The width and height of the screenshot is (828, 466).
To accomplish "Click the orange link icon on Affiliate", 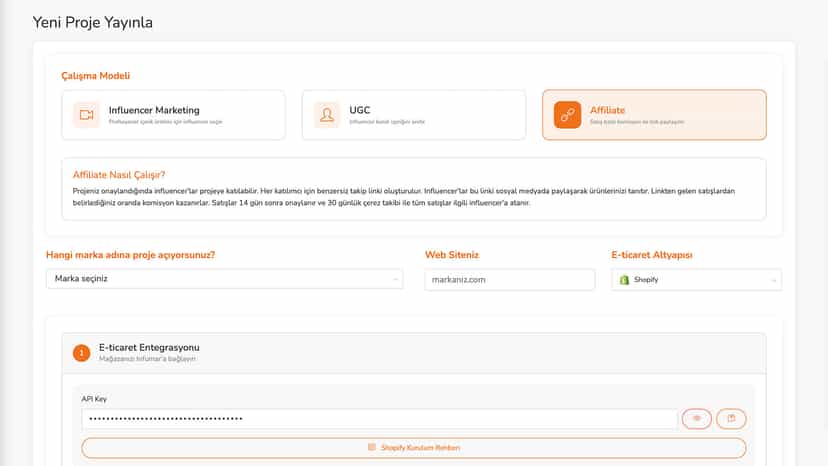I will [567, 115].
